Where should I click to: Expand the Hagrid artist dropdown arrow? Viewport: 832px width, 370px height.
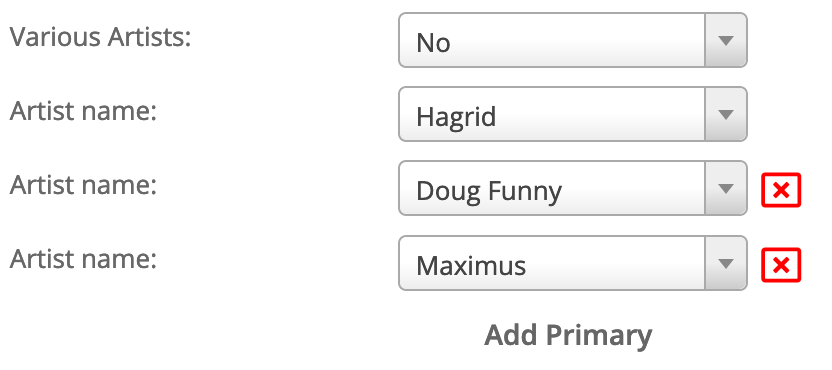[725, 114]
